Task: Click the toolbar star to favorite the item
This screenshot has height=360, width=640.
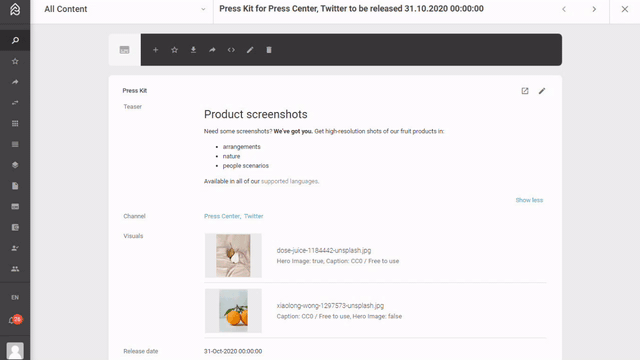Action: [x=175, y=50]
